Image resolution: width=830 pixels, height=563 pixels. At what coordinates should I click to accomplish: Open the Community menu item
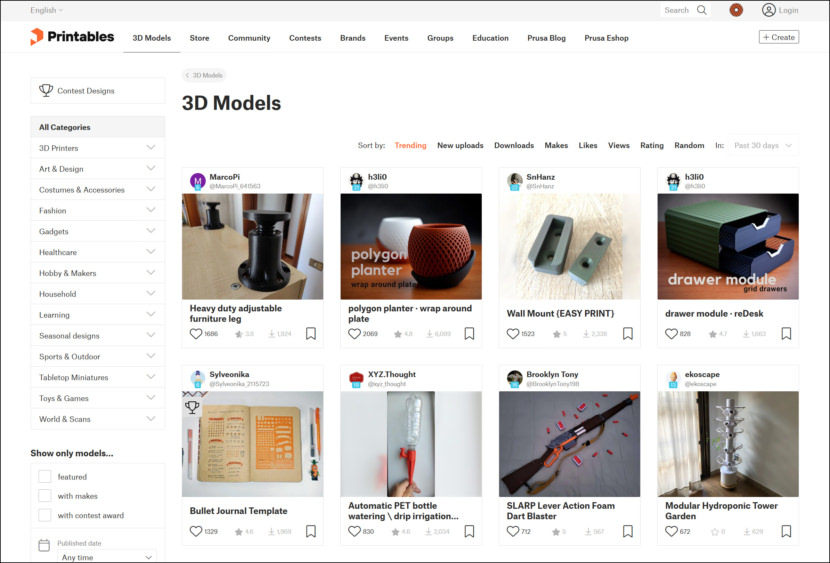point(249,38)
